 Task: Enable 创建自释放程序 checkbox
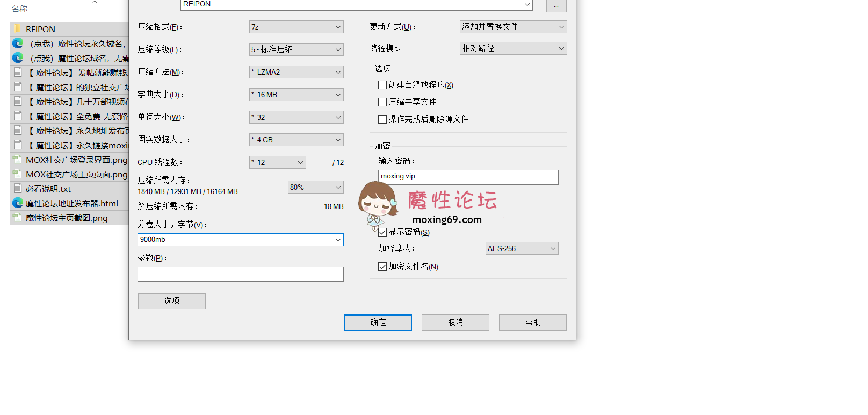[382, 85]
